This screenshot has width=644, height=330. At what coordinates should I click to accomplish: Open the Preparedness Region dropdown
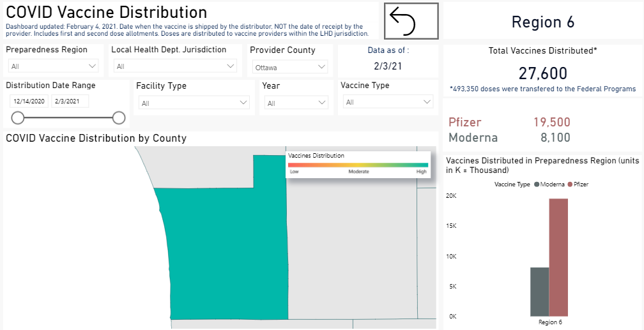tap(54, 66)
